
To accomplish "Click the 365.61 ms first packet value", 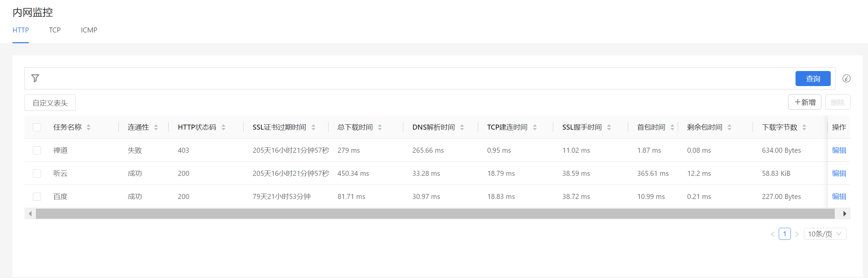I will click(653, 173).
